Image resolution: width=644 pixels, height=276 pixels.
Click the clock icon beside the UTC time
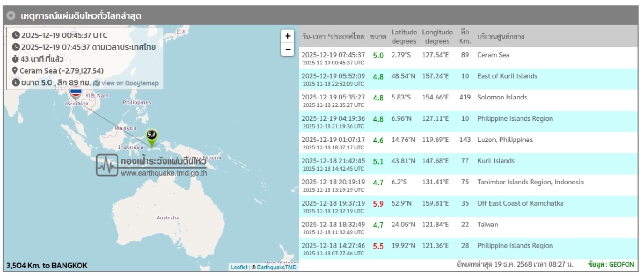(x=15, y=35)
